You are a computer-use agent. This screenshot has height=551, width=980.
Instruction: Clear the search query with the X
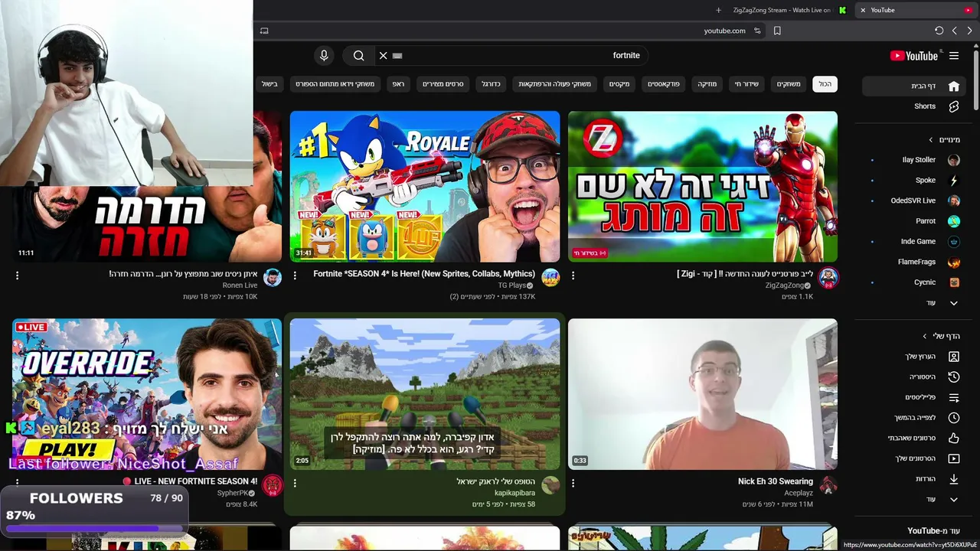point(384,55)
